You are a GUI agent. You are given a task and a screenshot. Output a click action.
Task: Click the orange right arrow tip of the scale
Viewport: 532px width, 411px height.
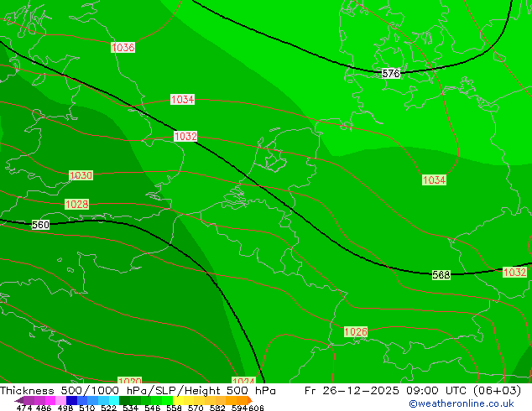click(250, 401)
